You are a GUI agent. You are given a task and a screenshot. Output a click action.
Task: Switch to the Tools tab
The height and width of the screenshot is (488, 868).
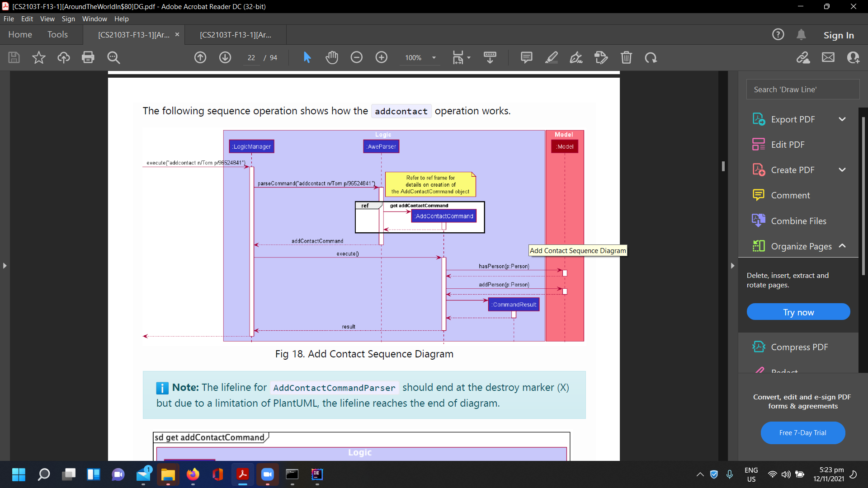tap(57, 34)
